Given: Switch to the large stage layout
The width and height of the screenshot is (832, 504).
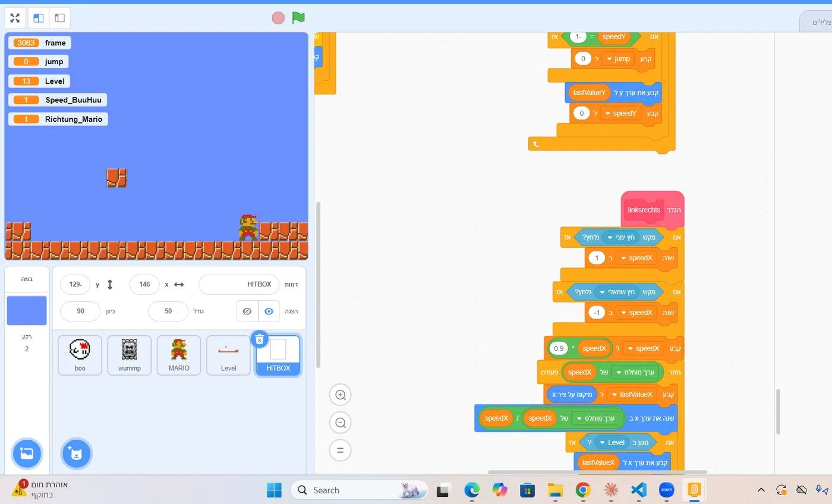Looking at the screenshot, I should (59, 18).
